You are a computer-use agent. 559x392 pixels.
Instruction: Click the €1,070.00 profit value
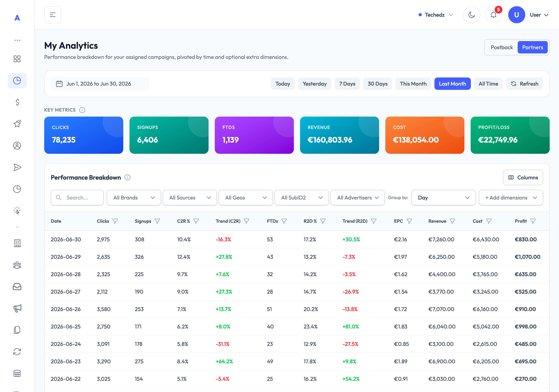(527, 257)
